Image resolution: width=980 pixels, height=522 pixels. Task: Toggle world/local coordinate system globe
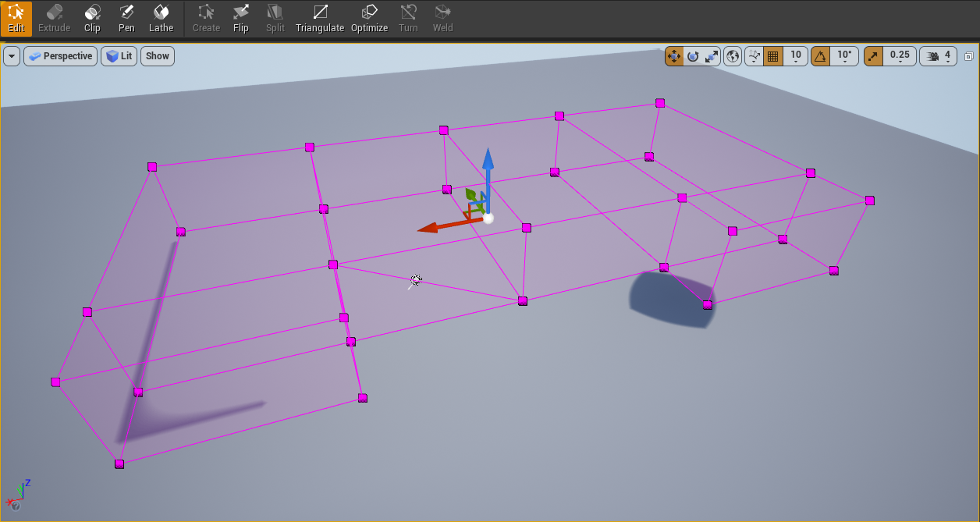point(733,56)
